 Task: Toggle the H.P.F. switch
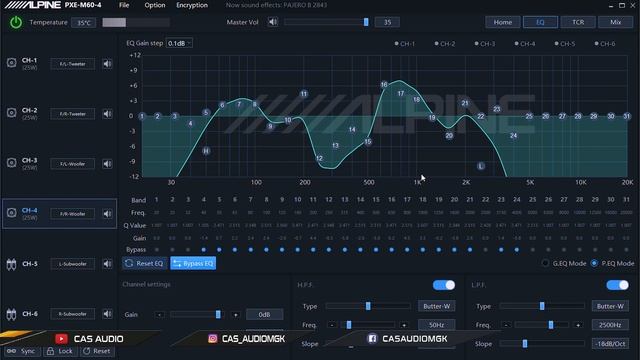click(x=444, y=285)
